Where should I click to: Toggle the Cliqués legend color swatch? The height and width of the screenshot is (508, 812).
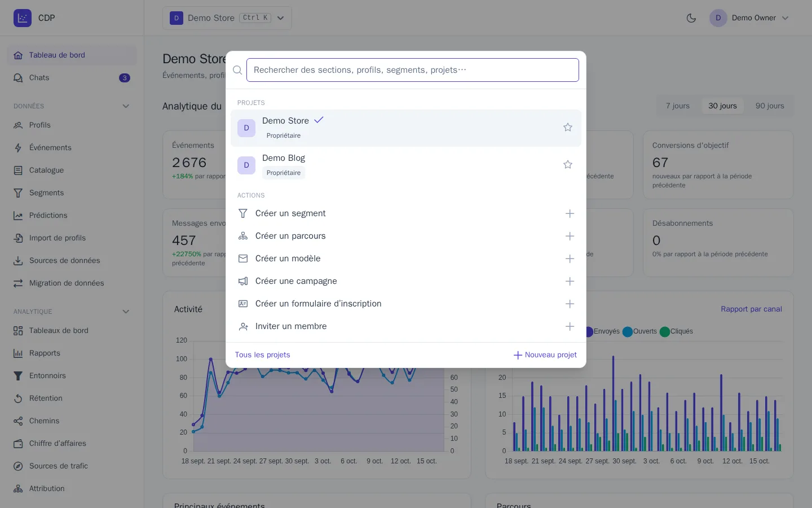665,332
